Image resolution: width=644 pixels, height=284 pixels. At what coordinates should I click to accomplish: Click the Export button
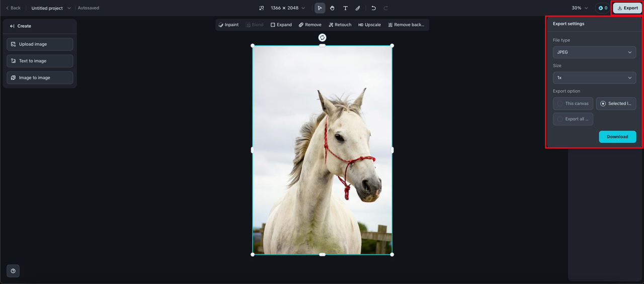point(627,8)
